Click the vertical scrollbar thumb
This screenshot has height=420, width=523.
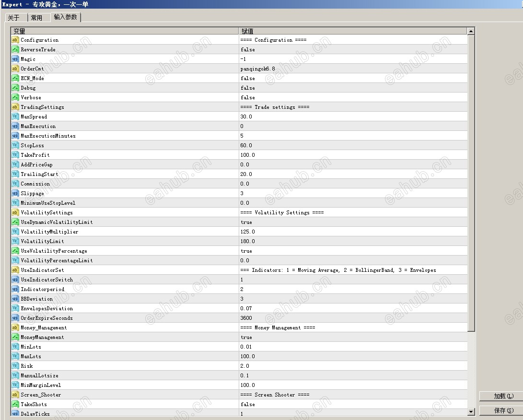[x=471, y=184]
